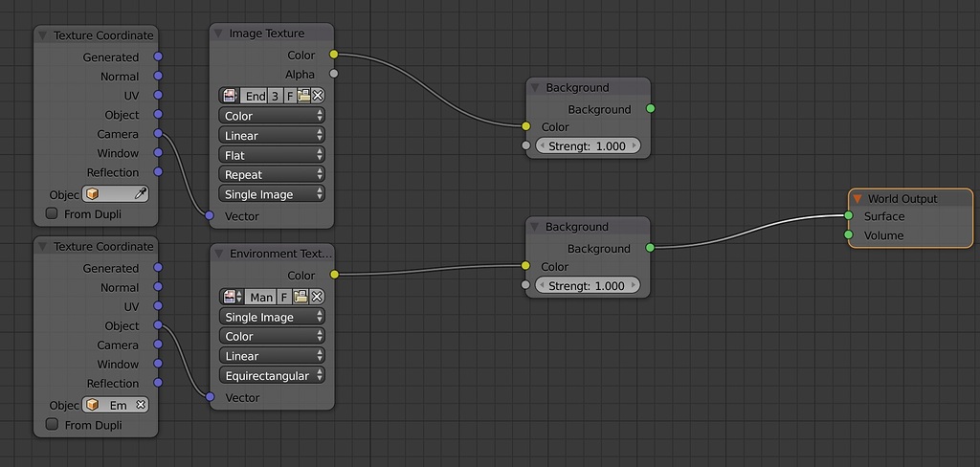Click Surface input socket of World Output
The image size is (980, 467).
[848, 215]
